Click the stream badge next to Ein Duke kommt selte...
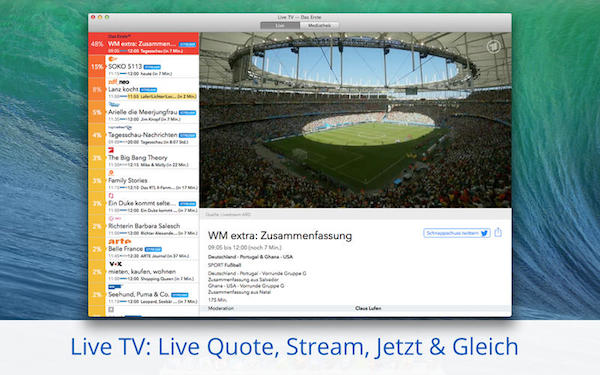The height and width of the screenshot is (375, 600). tap(188, 204)
